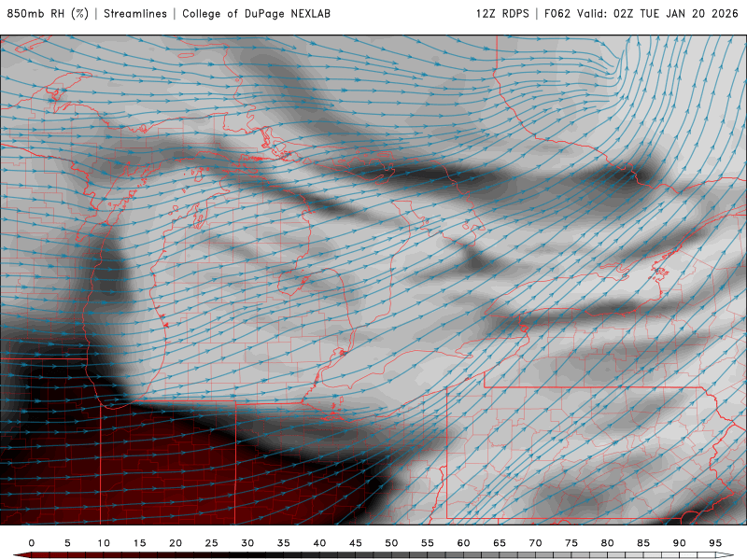This screenshot has height=560, width=747.
Task: Click 'Valid: 02Z TUE JAN 20 2026' text
Action: tap(658, 13)
